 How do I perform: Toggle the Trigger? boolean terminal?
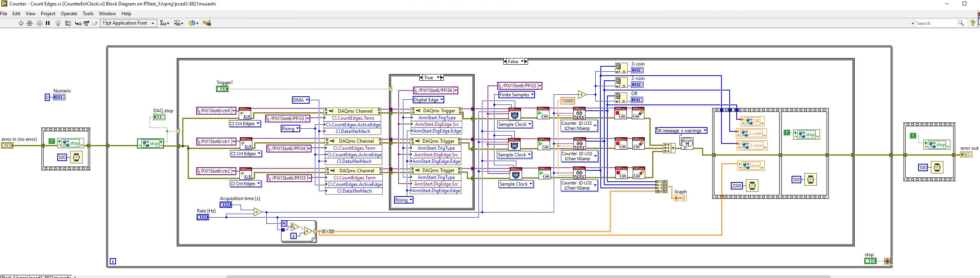[x=222, y=89]
